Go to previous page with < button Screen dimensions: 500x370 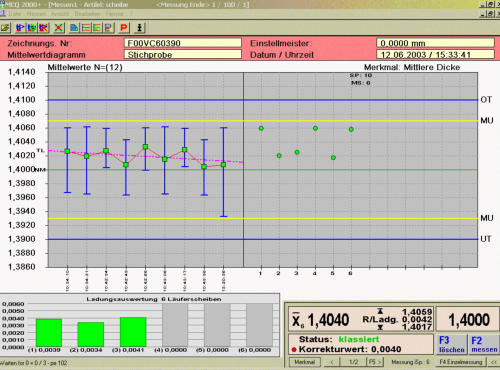(332, 362)
